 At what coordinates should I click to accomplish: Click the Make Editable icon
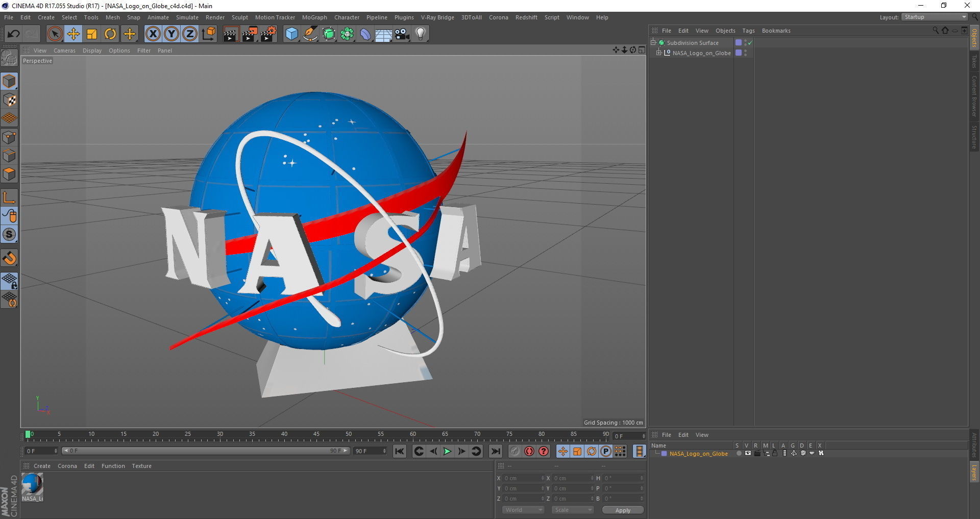click(9, 59)
